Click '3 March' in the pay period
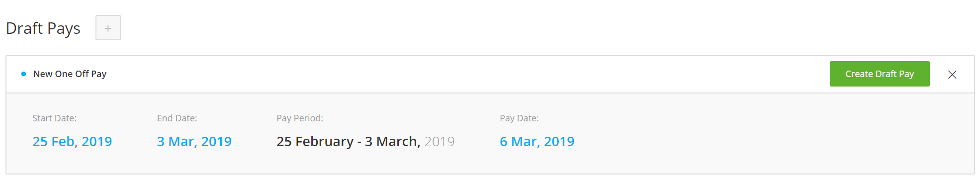Viewport: 980px width, 179px height. 392,142
